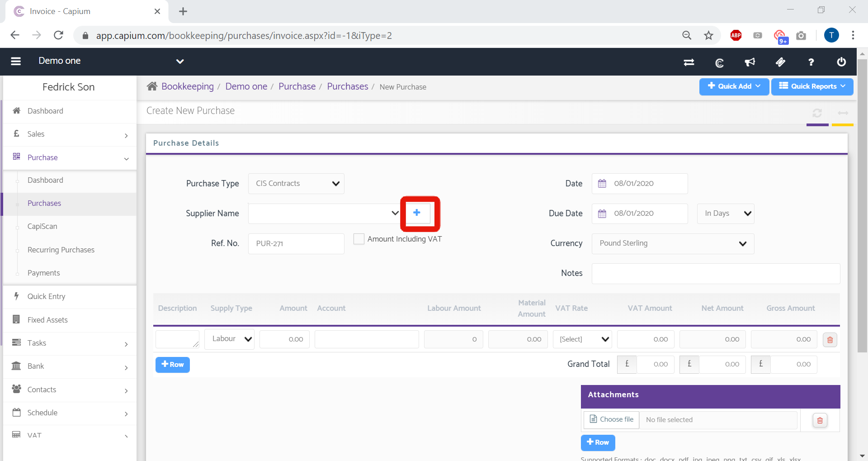
Task: Click the ticket tag icon in header
Action: click(781, 62)
